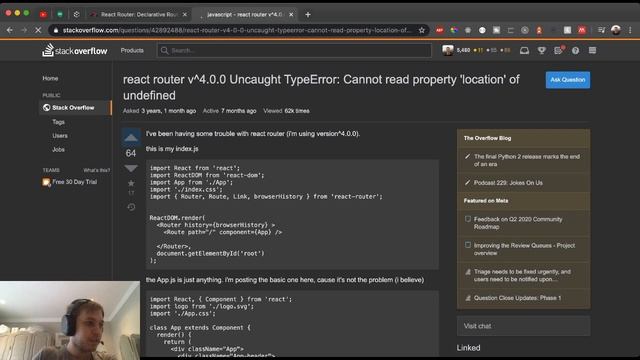Open the pinned YouTube tab
This screenshot has height=360, width=640.
point(43,14)
